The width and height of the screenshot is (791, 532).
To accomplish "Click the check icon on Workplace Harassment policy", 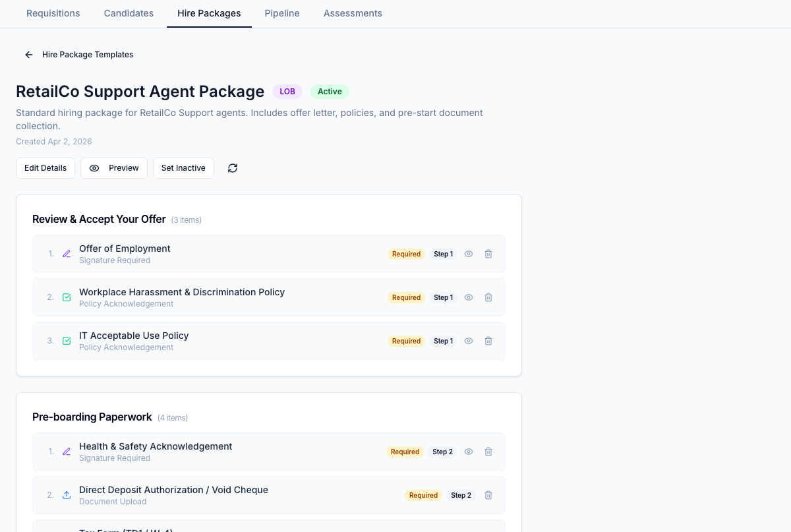I will coord(67,297).
